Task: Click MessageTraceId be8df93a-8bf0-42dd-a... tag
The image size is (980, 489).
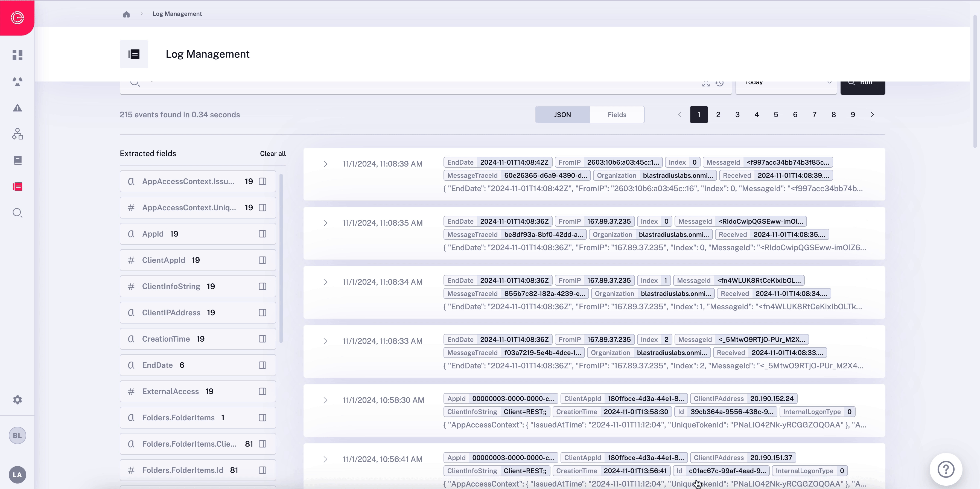Action: pos(515,234)
